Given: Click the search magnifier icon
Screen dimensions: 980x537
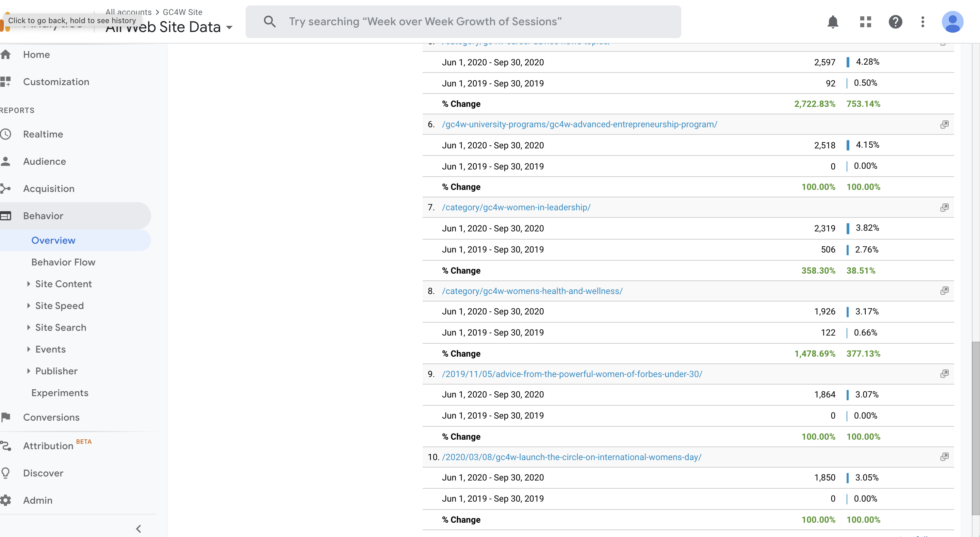Looking at the screenshot, I should pyautogui.click(x=270, y=21).
